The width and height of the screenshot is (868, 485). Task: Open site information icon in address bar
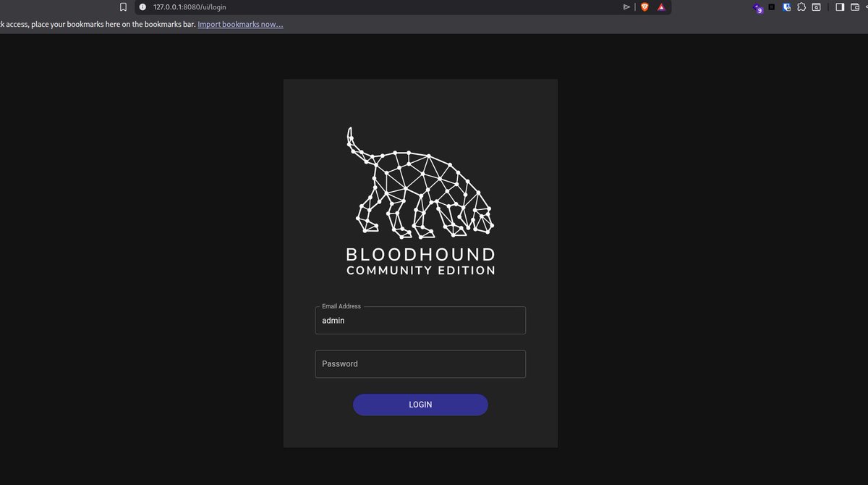pos(142,7)
